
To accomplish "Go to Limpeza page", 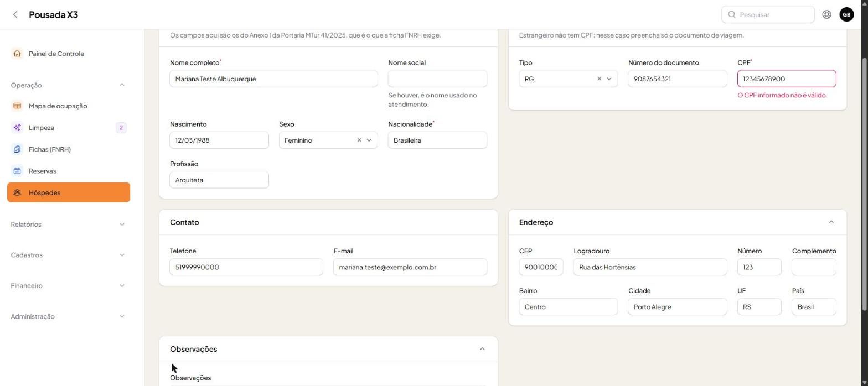I will click(69, 128).
